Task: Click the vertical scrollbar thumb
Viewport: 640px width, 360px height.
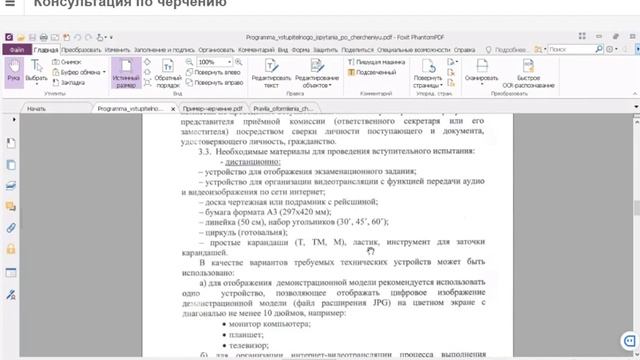Action: point(636,207)
